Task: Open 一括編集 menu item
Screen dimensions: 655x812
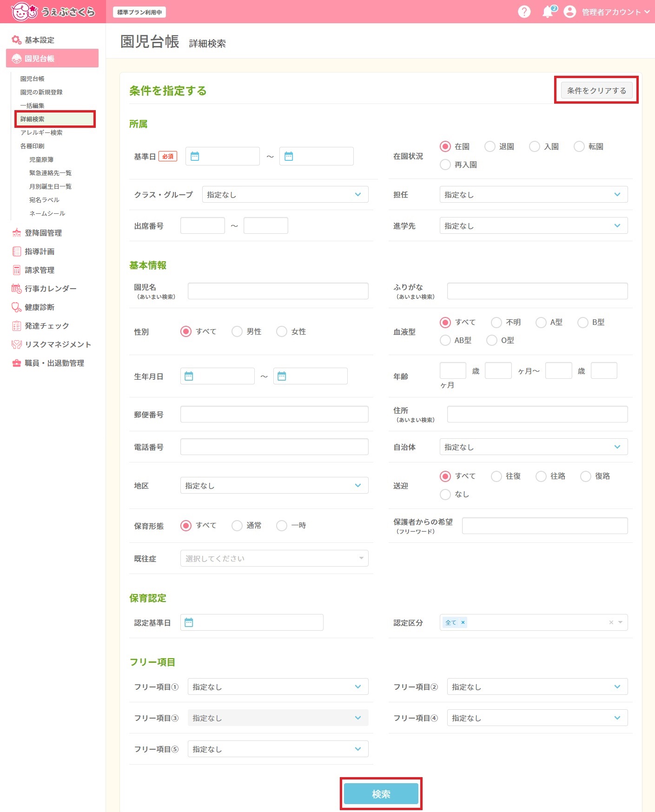Action: point(32,106)
